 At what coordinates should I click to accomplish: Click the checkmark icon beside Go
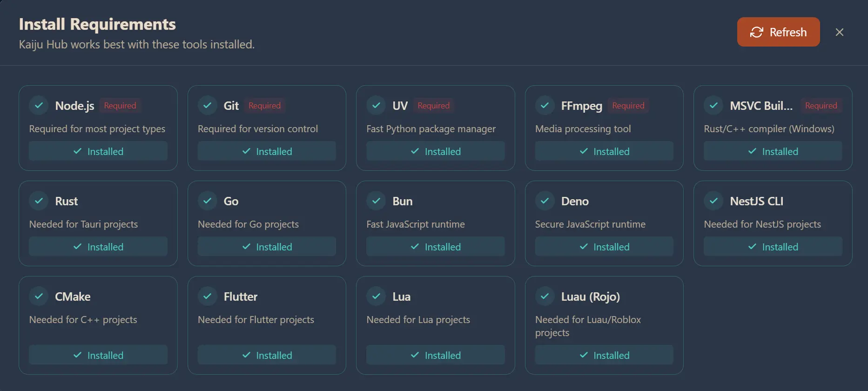(x=208, y=201)
